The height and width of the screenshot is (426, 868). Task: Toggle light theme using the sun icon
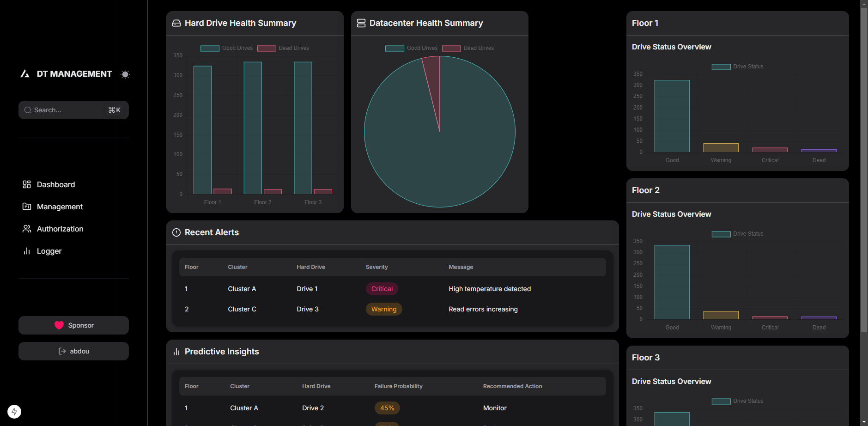125,74
